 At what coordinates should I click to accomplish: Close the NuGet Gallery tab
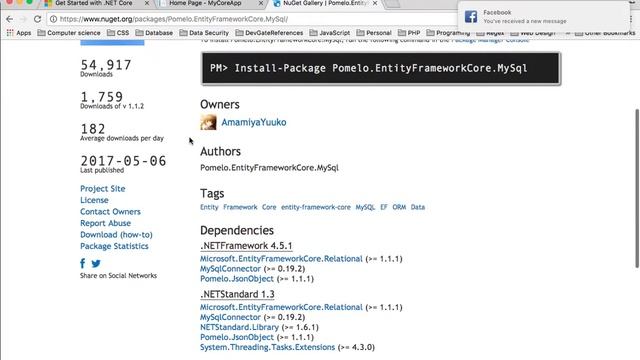[375, 3]
